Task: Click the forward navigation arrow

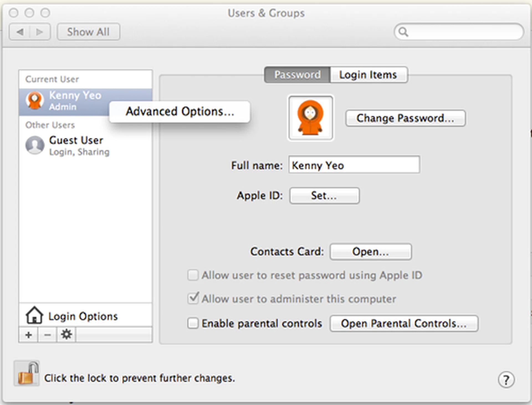Action: (x=40, y=32)
